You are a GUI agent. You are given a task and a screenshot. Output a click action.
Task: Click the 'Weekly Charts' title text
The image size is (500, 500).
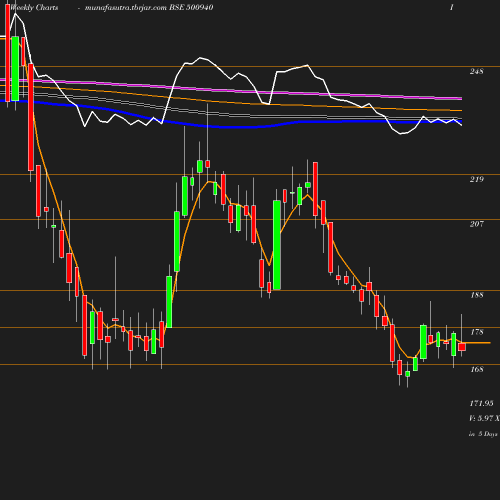pos(34,8)
